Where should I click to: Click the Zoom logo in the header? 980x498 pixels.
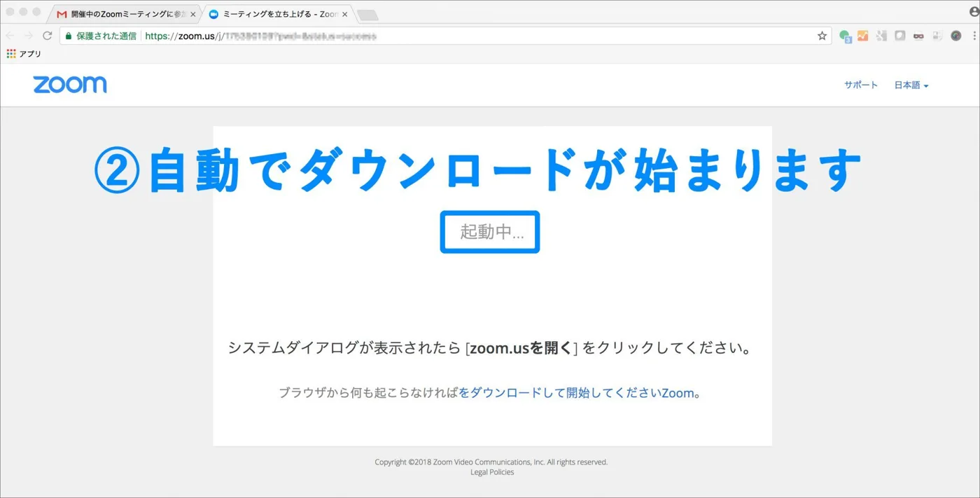[x=70, y=84]
